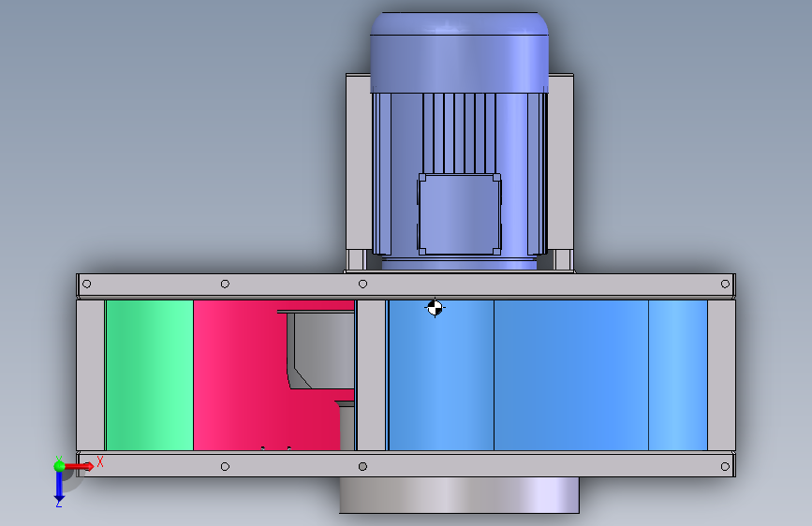812x526 pixels.
Task: Pick the left motor support bracket plate
Action: coord(359,162)
